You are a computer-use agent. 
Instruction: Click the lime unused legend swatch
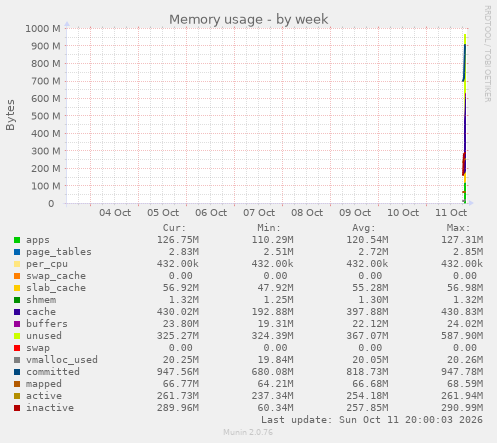(x=17, y=336)
